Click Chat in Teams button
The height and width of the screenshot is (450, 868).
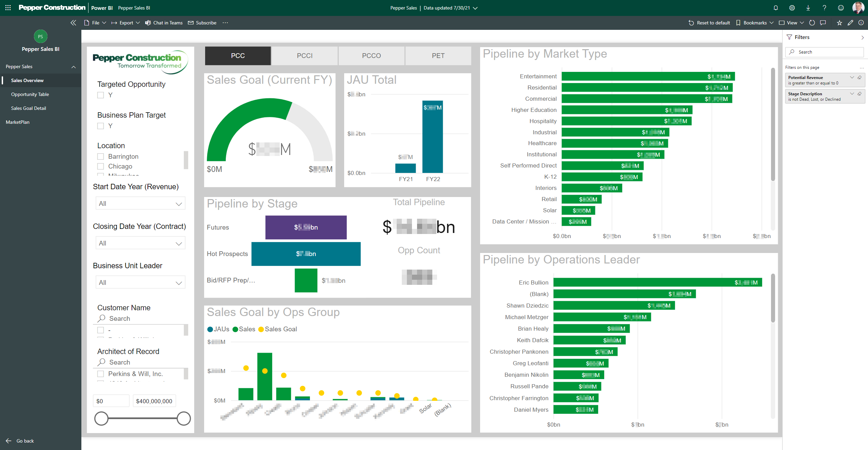click(164, 23)
